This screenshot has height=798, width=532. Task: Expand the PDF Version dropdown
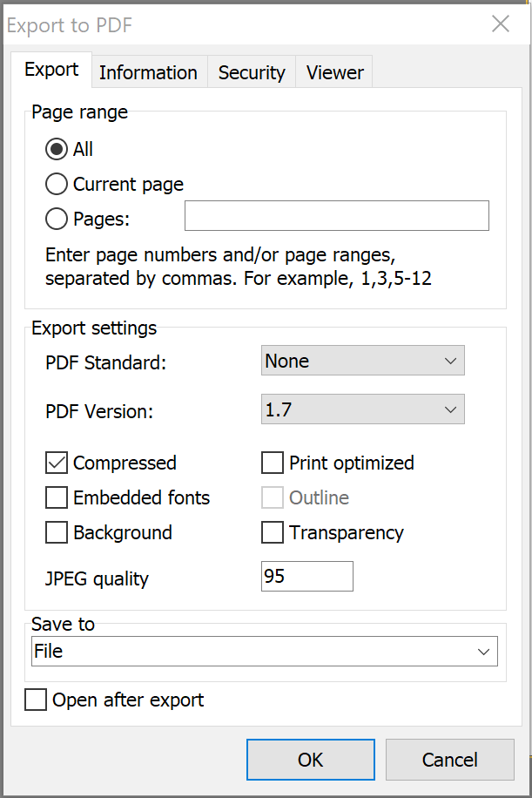362,409
